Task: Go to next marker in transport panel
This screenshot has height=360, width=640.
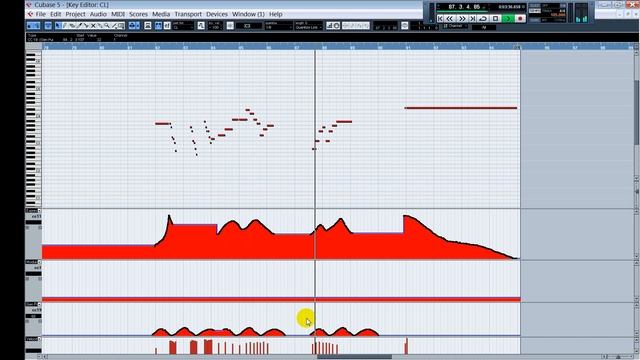Action: click(x=472, y=18)
